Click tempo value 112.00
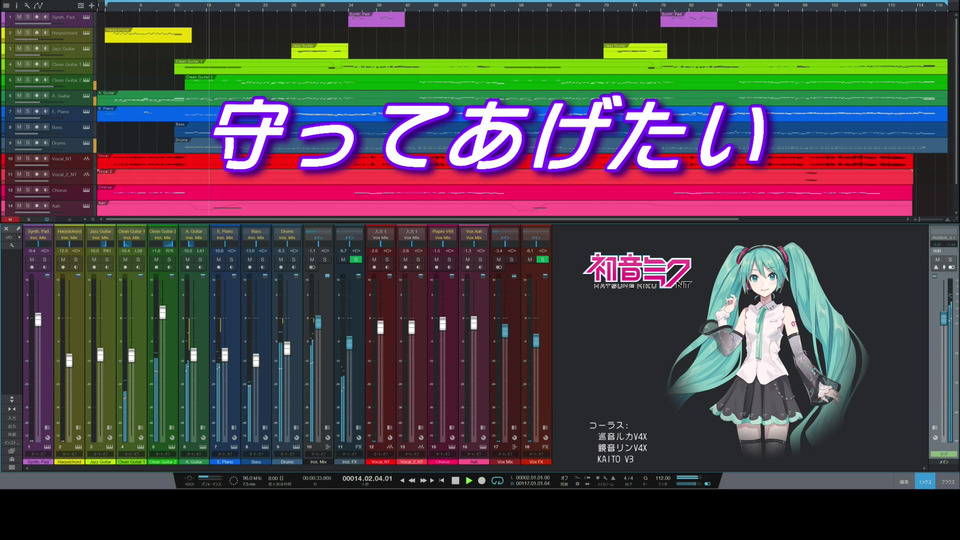 click(663, 478)
